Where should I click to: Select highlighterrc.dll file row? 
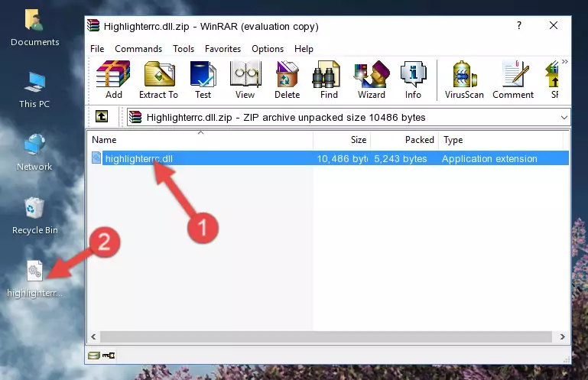329,158
